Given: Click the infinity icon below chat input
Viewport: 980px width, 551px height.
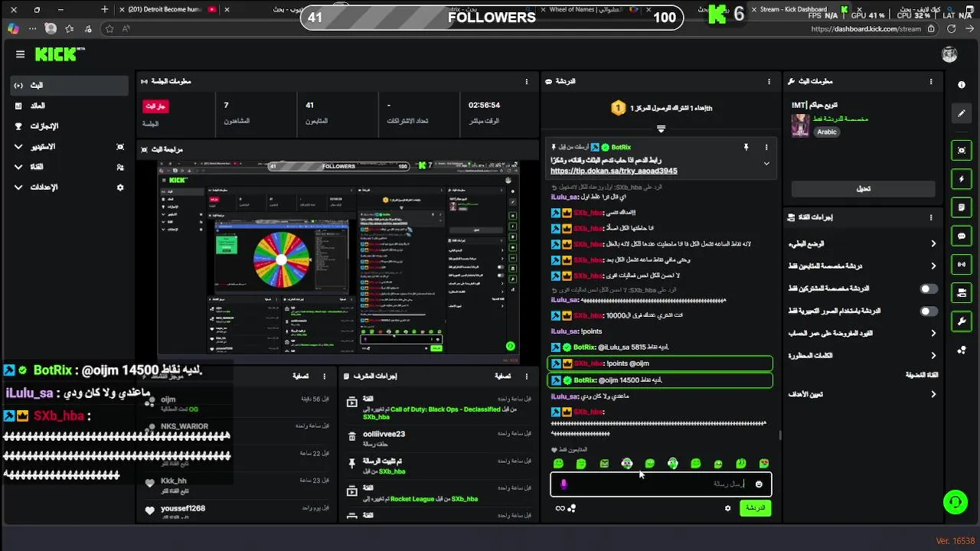Looking at the screenshot, I should tap(560, 508).
